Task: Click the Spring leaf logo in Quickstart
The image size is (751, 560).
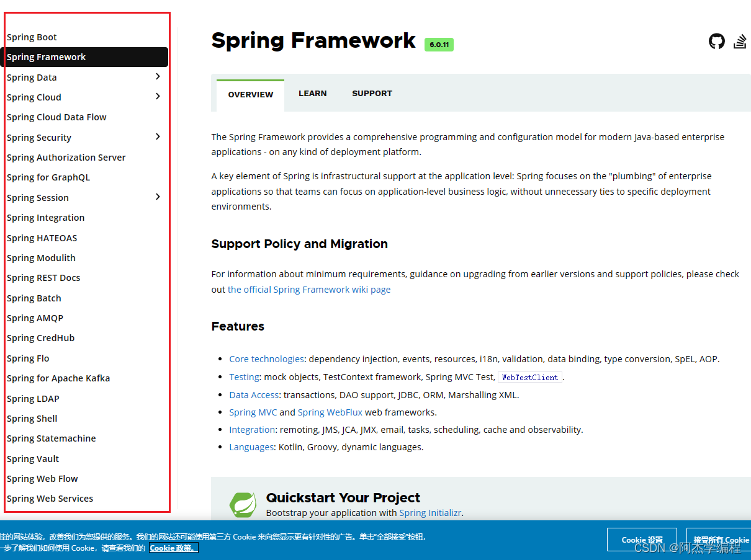Action: [x=243, y=505]
